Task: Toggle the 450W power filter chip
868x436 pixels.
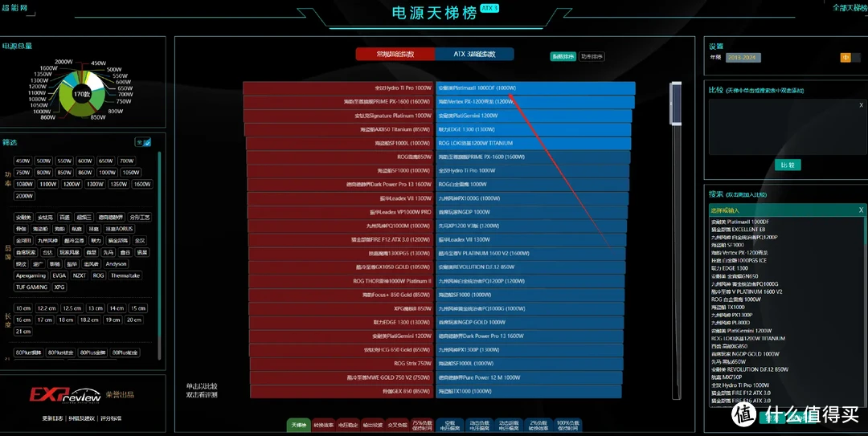Action: click(23, 161)
